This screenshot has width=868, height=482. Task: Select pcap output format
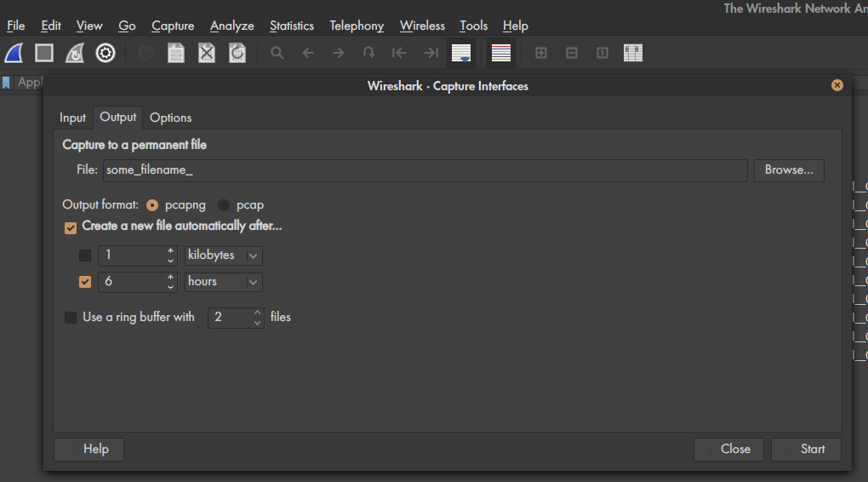click(x=224, y=205)
